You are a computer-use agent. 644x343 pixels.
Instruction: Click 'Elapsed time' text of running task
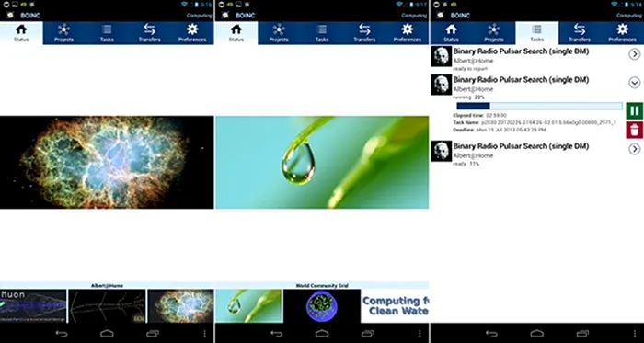pos(479,116)
